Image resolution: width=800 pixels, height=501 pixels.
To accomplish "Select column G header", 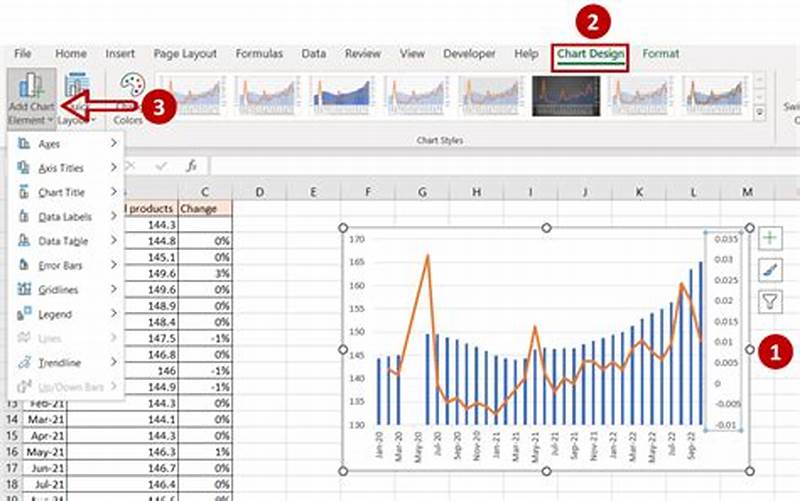I will tap(422, 192).
